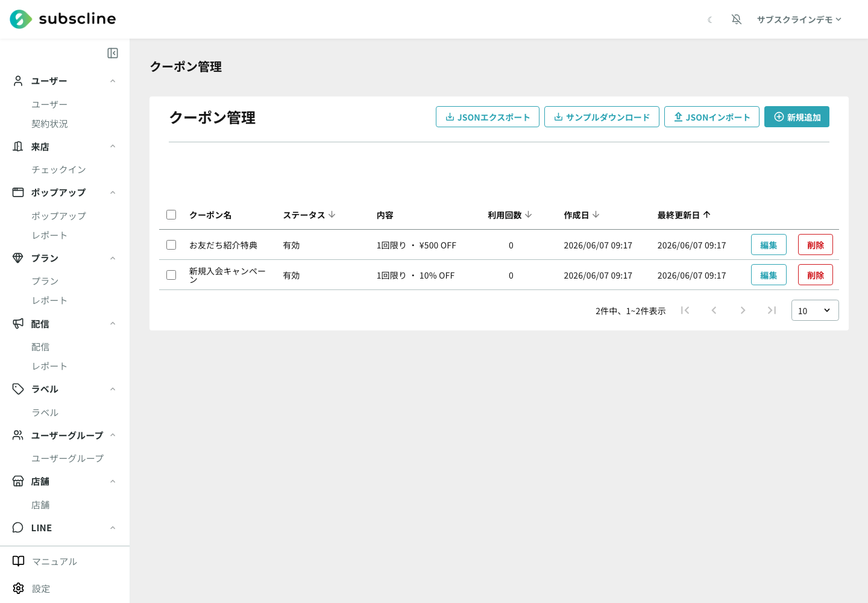This screenshot has height=603, width=868.
Task: Check the お友だち紹介特典 row checkbox
Action: 171,245
